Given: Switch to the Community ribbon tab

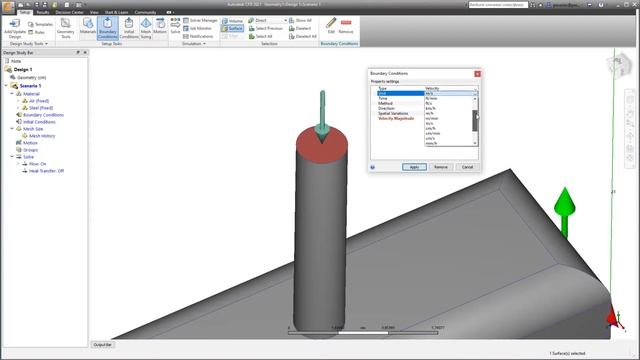Looking at the screenshot, I should tap(145, 12).
